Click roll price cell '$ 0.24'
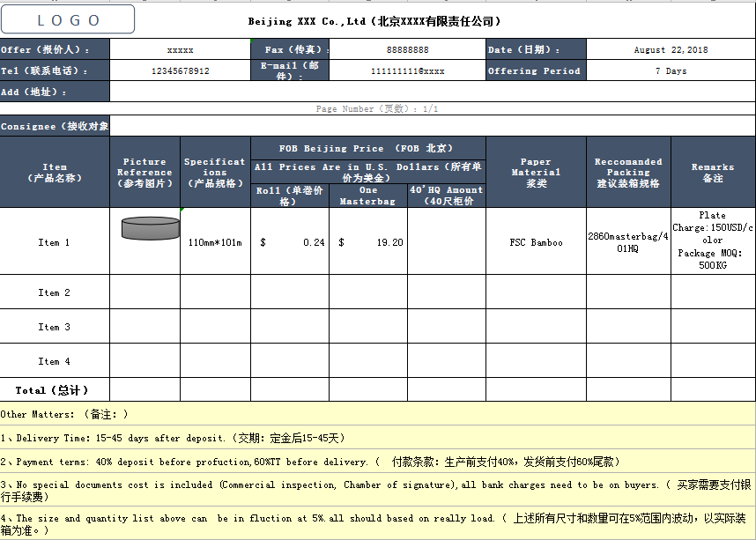 290,242
